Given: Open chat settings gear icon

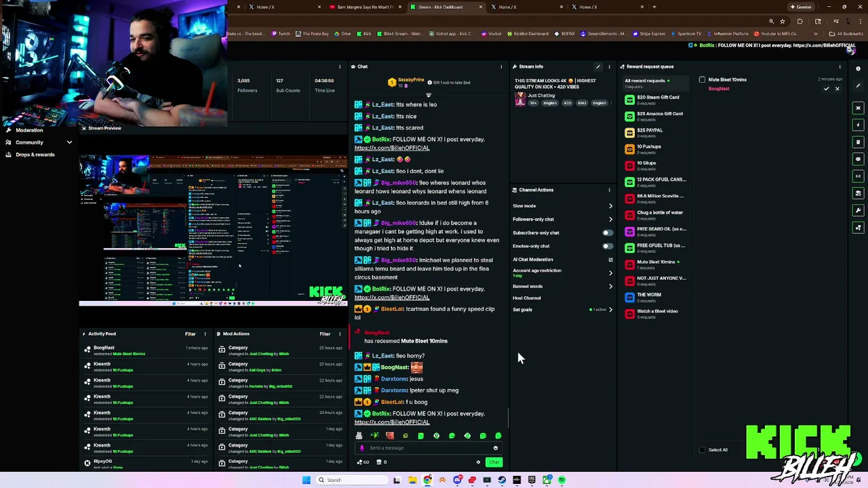Looking at the screenshot, I should [478, 462].
